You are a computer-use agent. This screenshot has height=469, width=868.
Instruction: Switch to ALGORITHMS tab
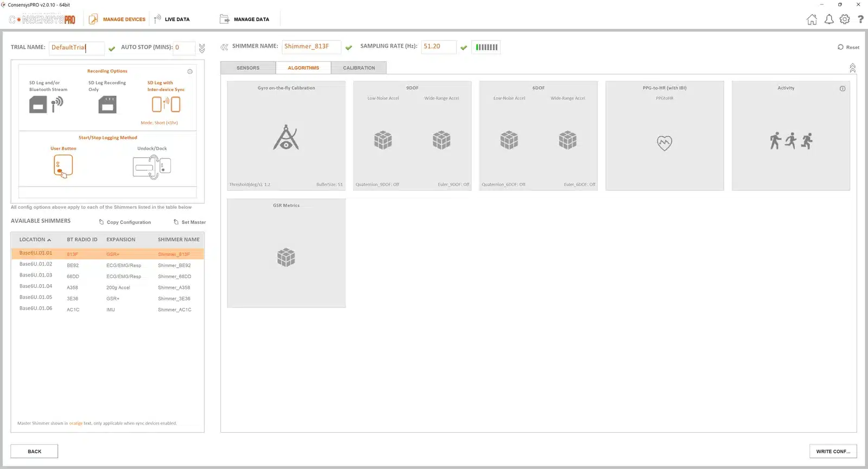[x=303, y=68]
